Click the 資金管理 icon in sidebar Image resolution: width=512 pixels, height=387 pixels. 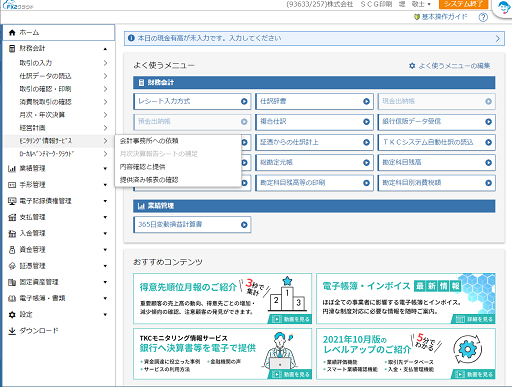[x=12, y=250]
